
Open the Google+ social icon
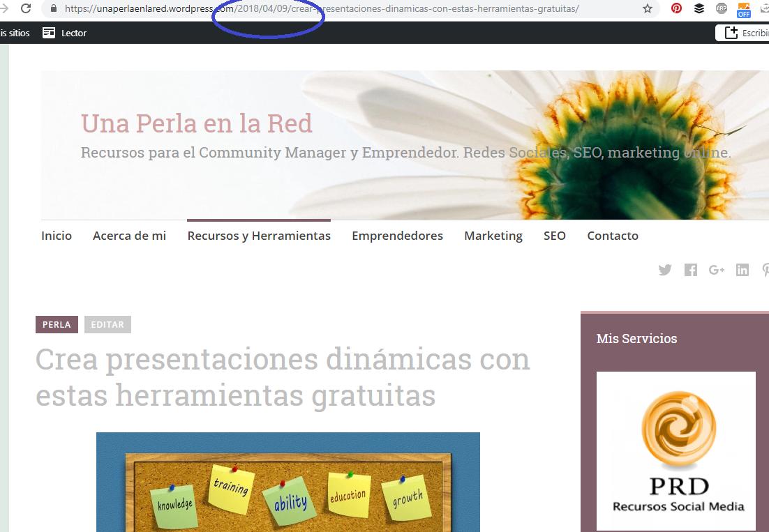tap(717, 270)
